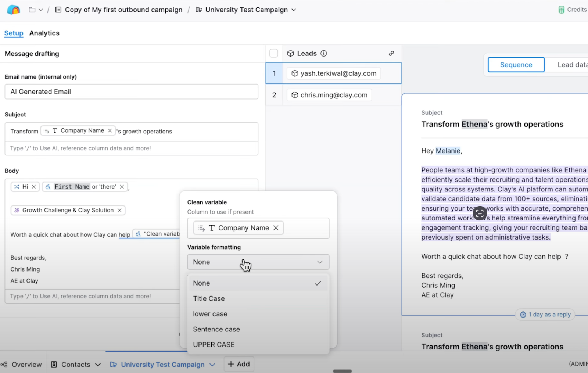Image resolution: width=588 pixels, height=373 pixels.
Task: Select the UPPER CASE option
Action: [258, 345]
